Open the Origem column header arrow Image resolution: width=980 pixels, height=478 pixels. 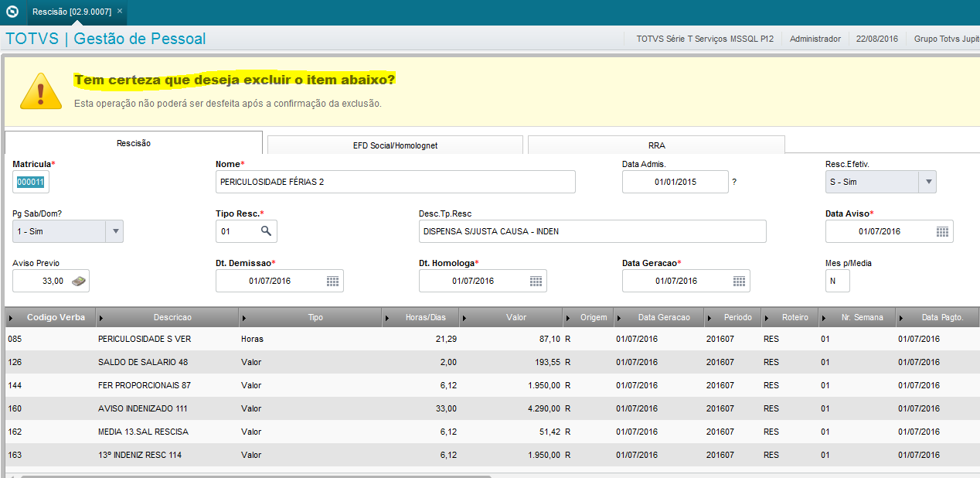point(568,318)
